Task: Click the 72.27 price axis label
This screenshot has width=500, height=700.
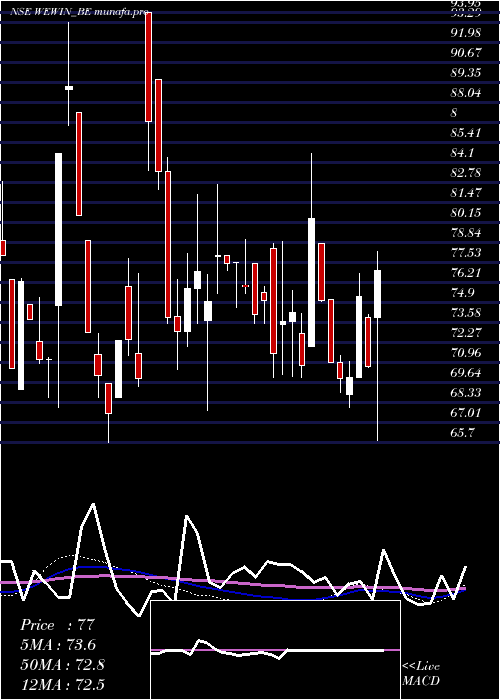Action: point(466,333)
